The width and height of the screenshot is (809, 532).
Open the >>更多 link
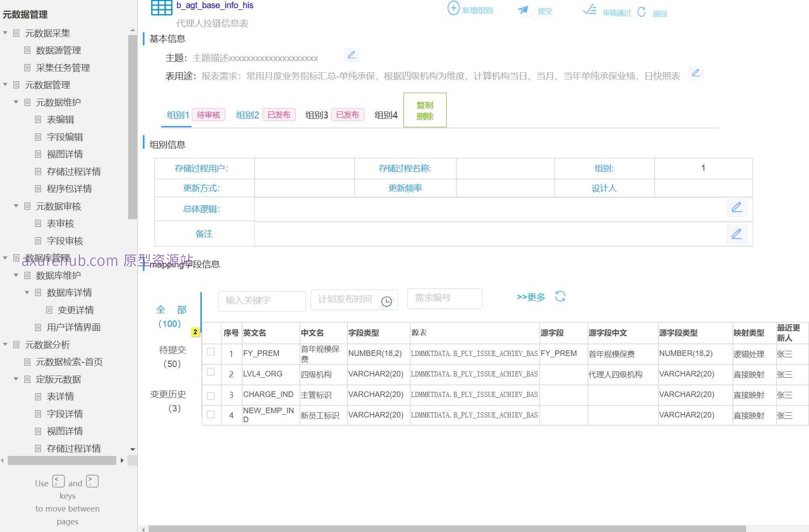(531, 297)
